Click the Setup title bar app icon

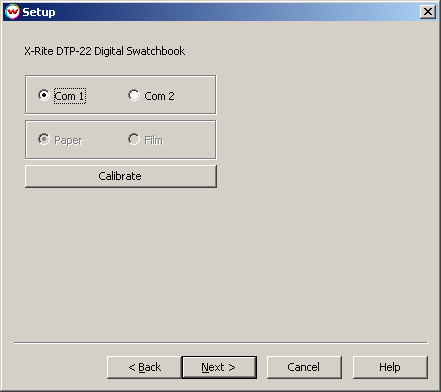13,12
